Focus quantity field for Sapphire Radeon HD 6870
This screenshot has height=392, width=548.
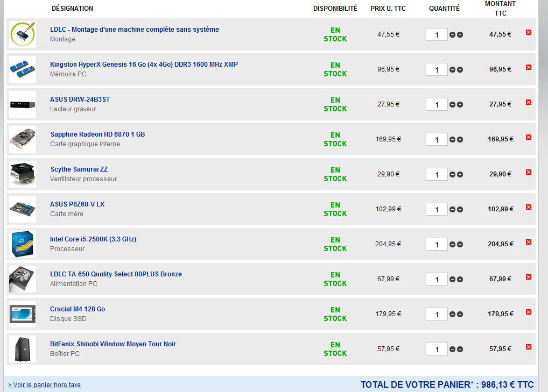coord(437,139)
